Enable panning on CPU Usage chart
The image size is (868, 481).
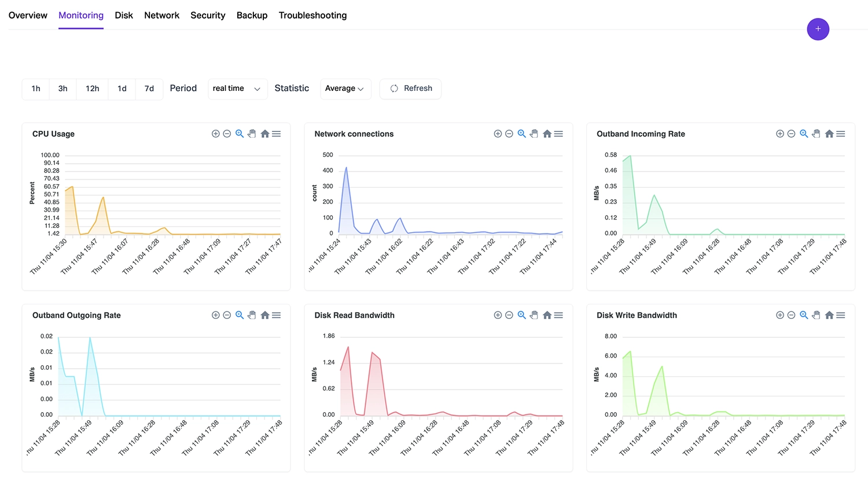(x=252, y=134)
